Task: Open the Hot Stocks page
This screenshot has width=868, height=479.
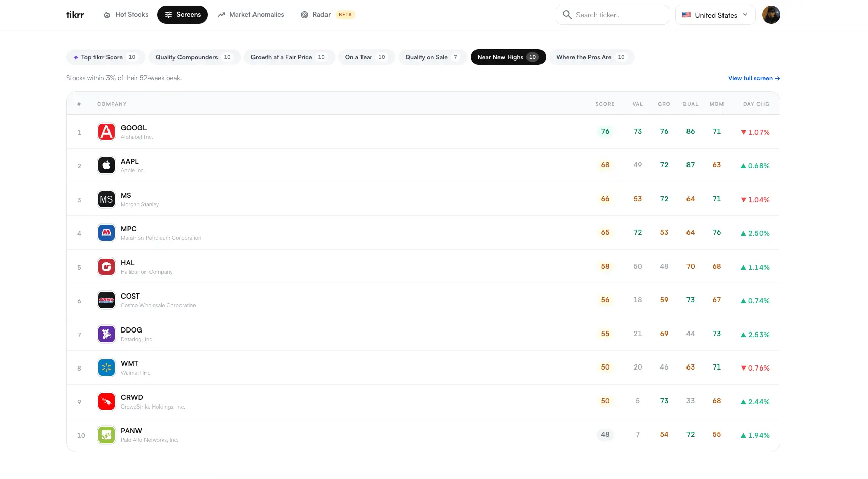Action: pyautogui.click(x=126, y=15)
